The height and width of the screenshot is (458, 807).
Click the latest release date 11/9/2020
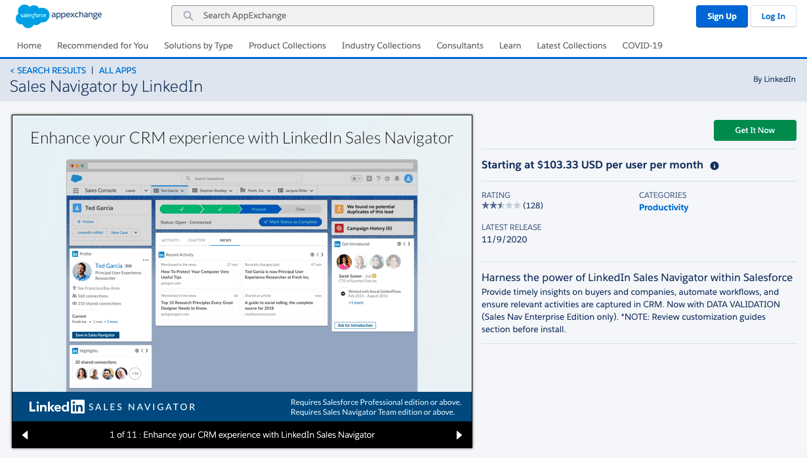[504, 239]
